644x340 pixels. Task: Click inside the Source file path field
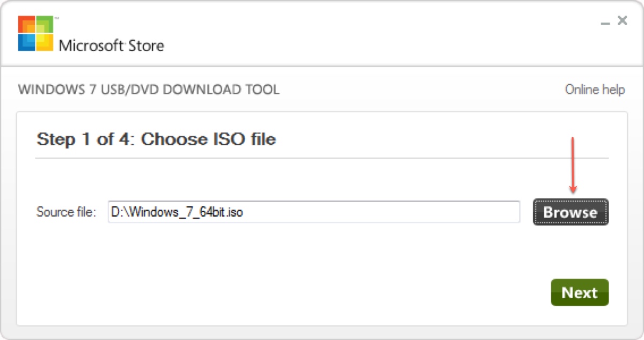[x=314, y=212]
